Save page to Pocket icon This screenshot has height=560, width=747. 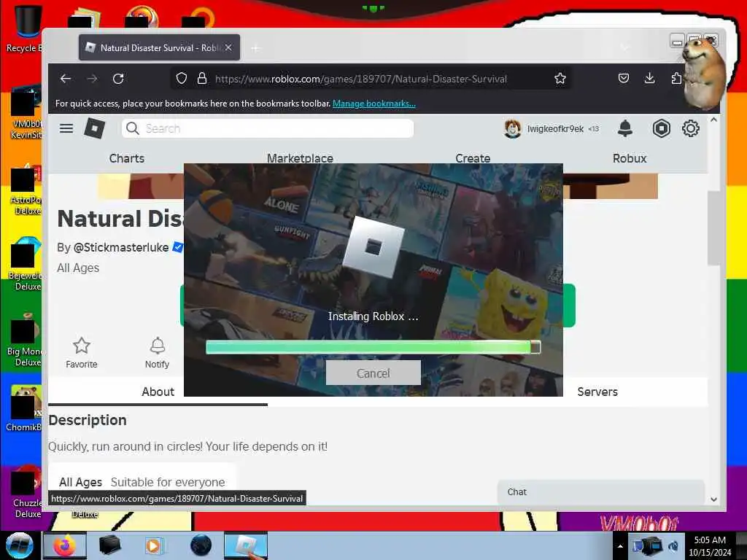point(624,78)
